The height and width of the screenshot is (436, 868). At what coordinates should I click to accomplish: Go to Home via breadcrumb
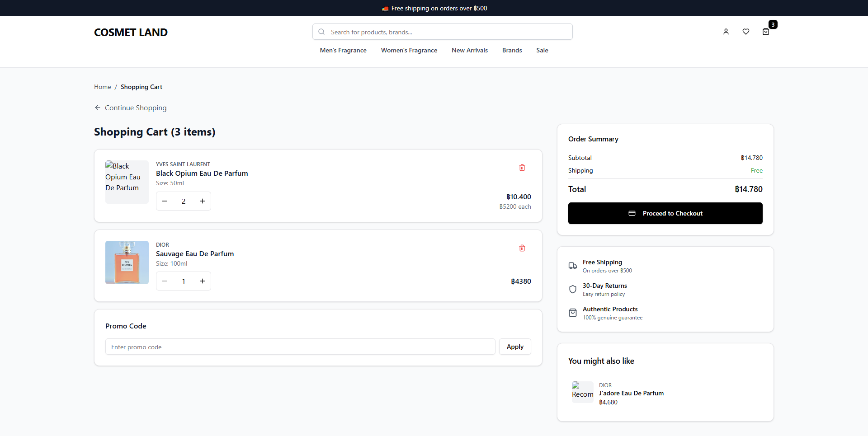pos(103,87)
